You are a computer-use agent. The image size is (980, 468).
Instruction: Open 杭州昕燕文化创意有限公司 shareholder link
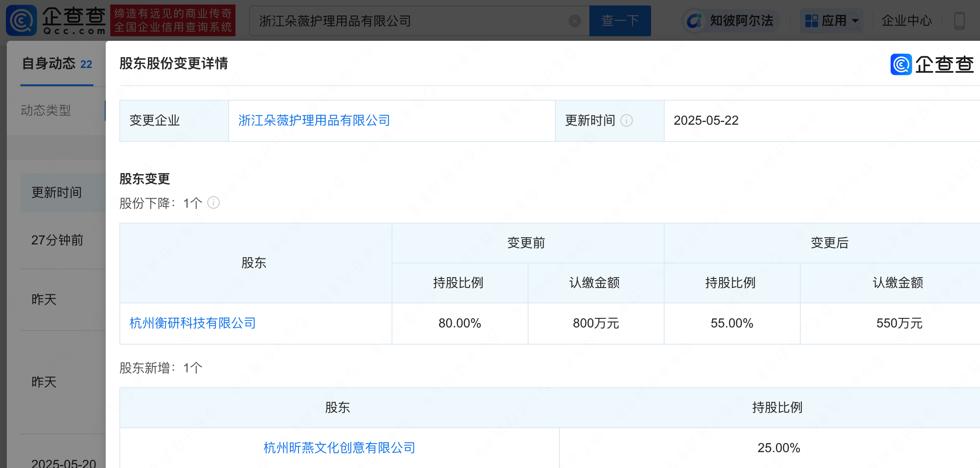(339, 448)
